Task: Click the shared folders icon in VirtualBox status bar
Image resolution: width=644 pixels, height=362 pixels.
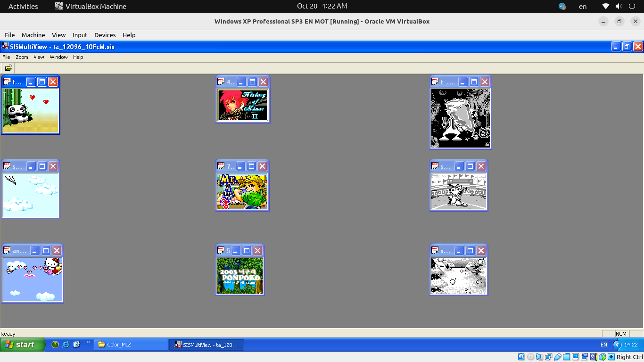Action: pos(567,357)
